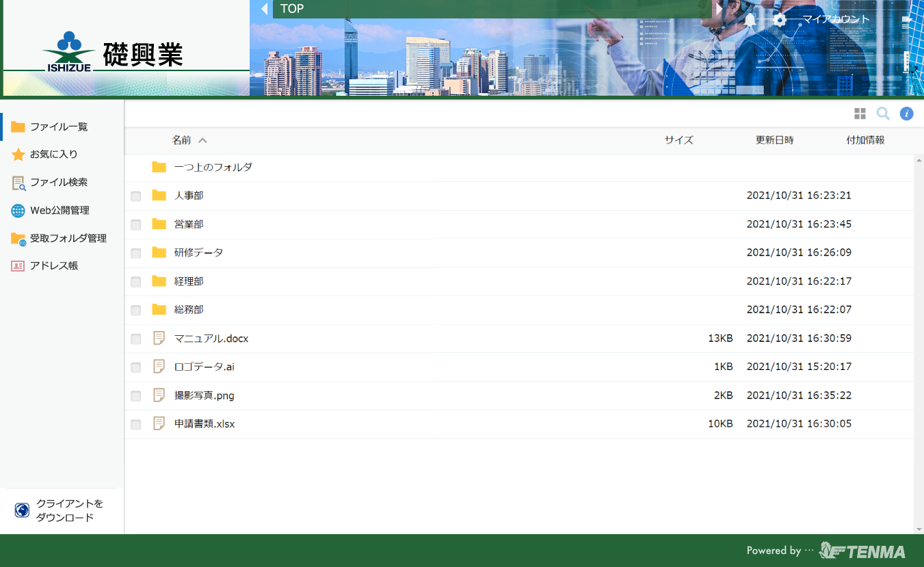Click the file list vertical scrollbar
Viewport: 924px width, 567px height.
click(x=919, y=342)
